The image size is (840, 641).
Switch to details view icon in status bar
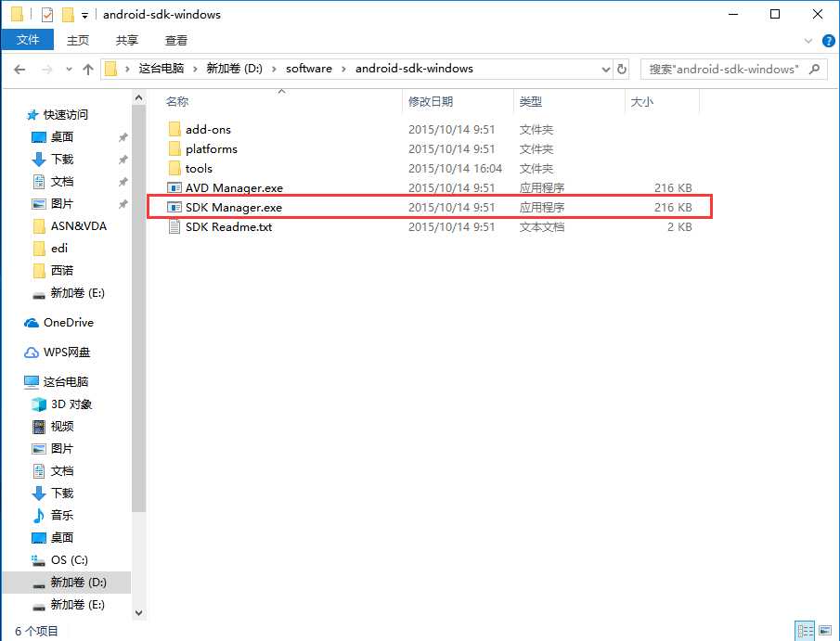coord(805,631)
